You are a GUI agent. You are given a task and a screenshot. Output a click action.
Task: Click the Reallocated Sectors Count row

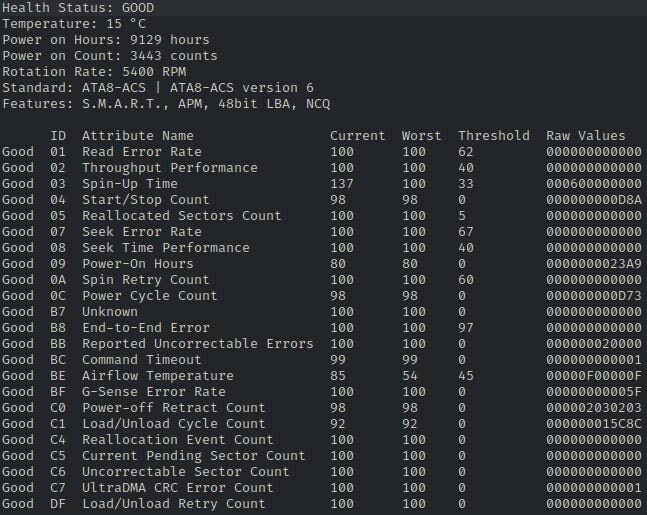(x=169, y=216)
